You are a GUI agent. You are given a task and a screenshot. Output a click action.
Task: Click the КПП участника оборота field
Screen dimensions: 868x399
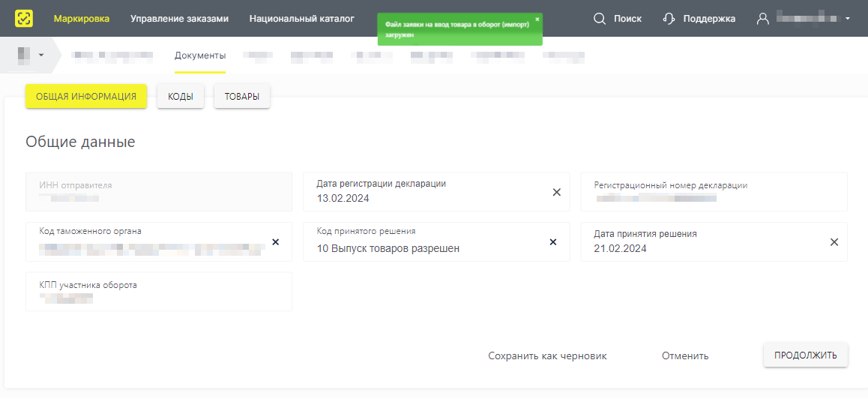click(x=159, y=292)
